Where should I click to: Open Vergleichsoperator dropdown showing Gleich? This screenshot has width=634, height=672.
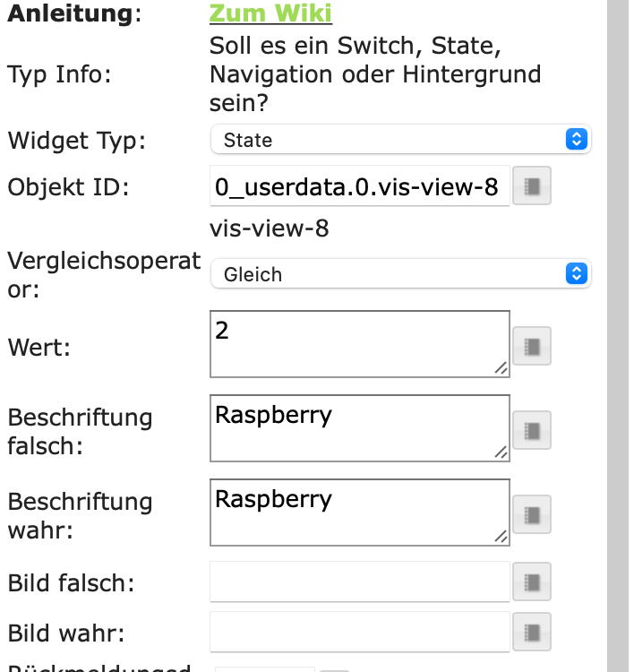[x=400, y=273]
